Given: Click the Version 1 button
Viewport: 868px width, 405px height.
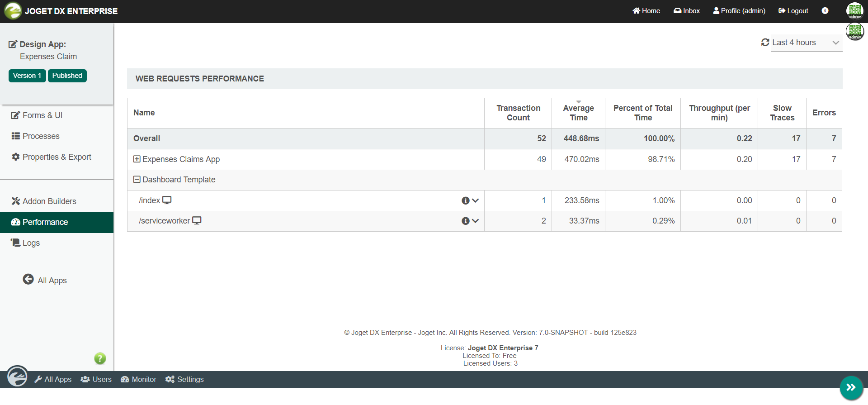Looking at the screenshot, I should 27,76.
